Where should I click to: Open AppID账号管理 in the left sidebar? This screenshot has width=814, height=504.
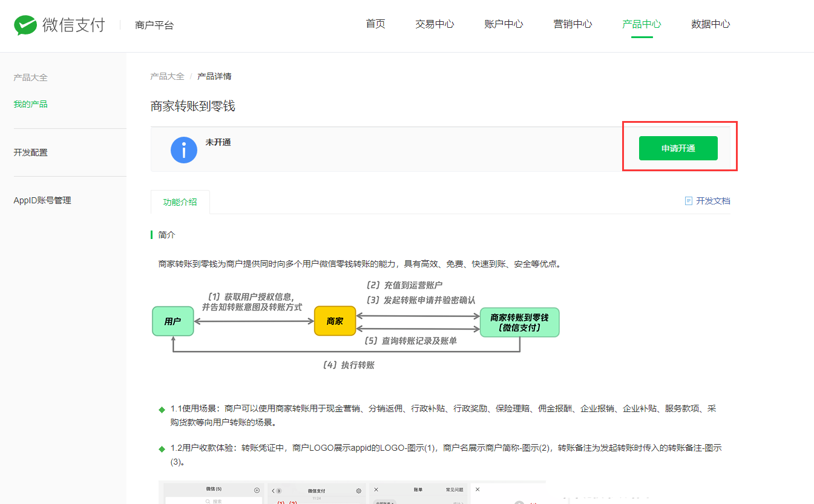(x=42, y=200)
